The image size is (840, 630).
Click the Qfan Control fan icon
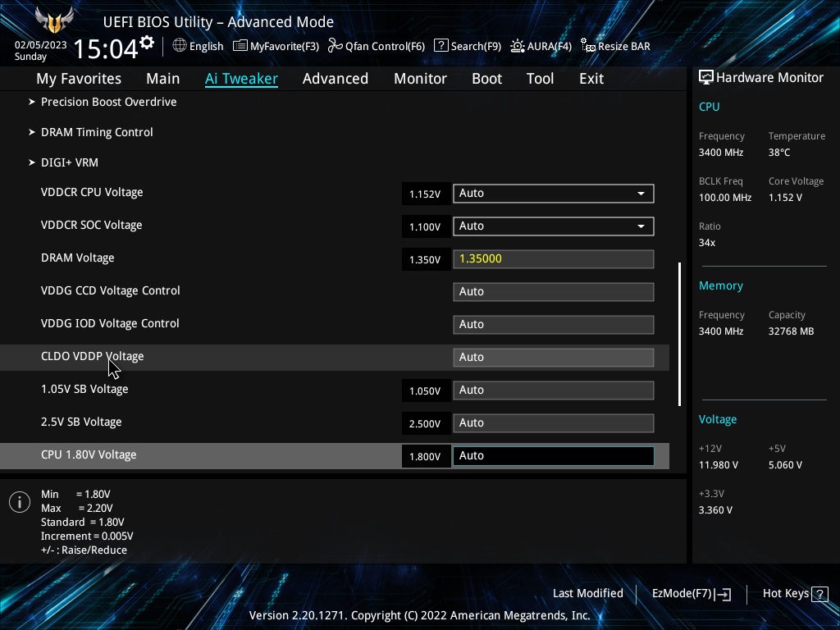click(335, 46)
